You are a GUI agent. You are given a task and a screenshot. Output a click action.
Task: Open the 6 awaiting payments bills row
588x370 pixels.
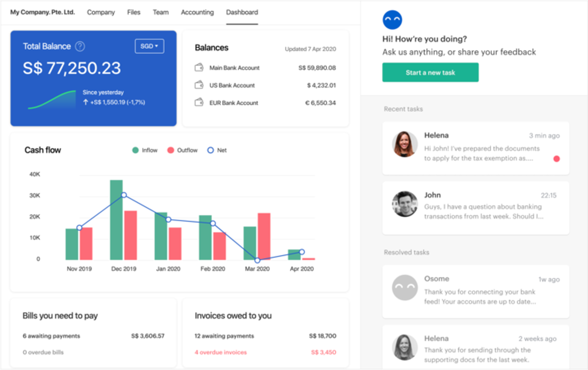click(93, 336)
